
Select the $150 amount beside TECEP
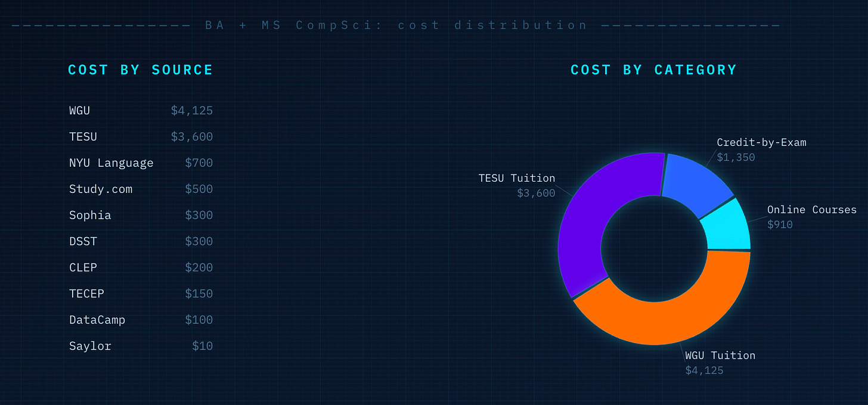199,294
